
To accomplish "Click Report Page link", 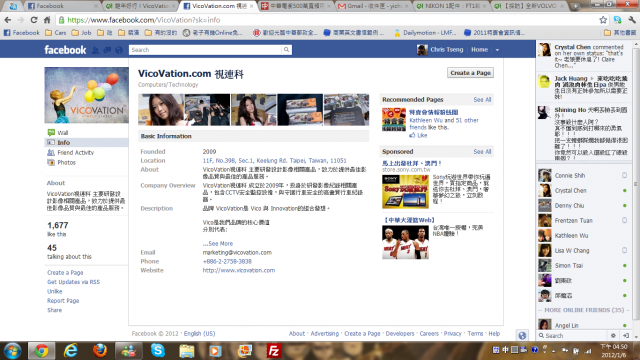I will click(x=63, y=301).
